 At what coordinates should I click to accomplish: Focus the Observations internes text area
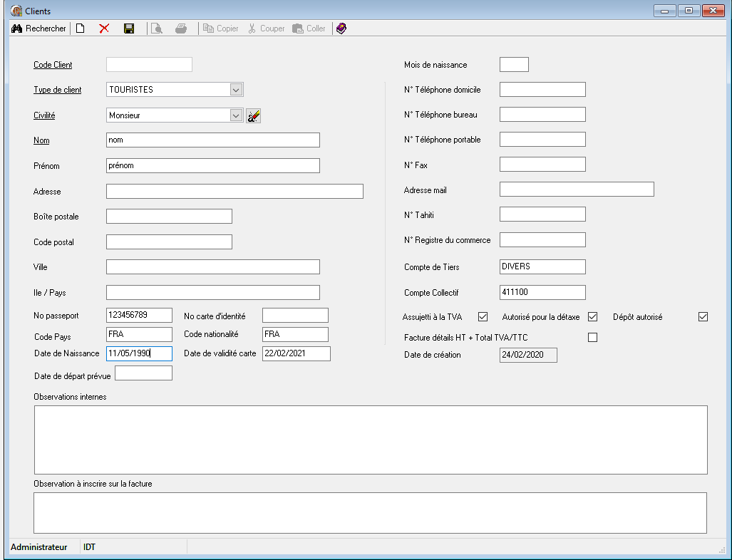370,439
